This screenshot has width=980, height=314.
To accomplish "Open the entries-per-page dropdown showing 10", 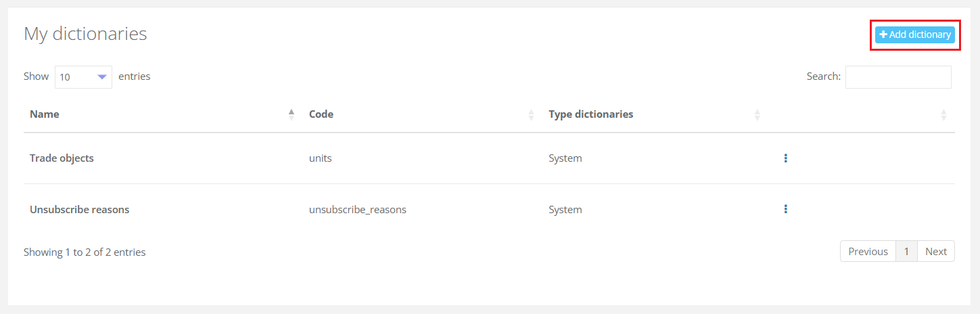I will point(83,77).
